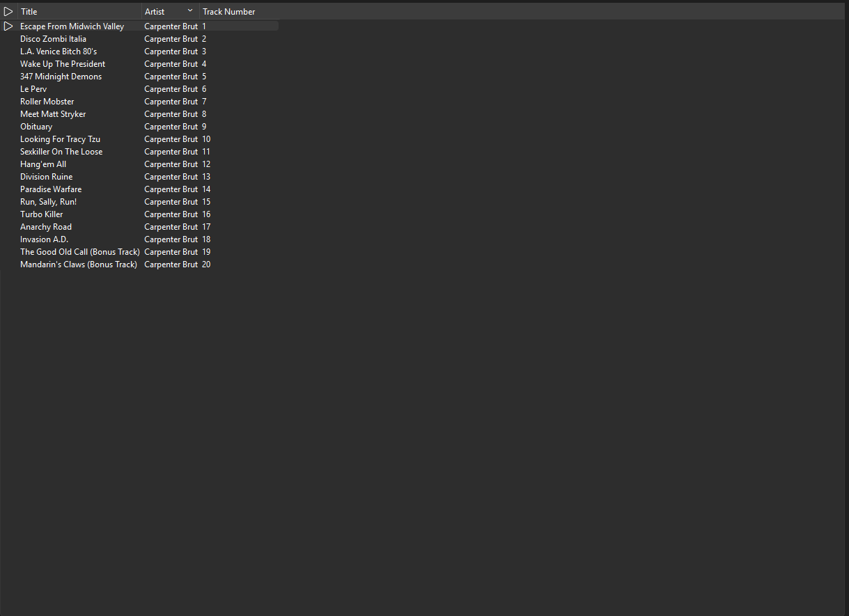
Task: Select The Good Old Call bonus track
Action: tap(79, 252)
